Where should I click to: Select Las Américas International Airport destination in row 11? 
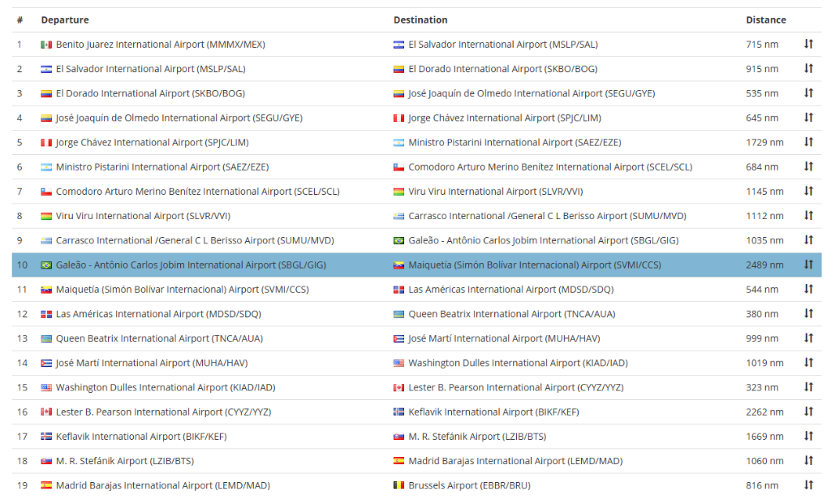tap(511, 290)
